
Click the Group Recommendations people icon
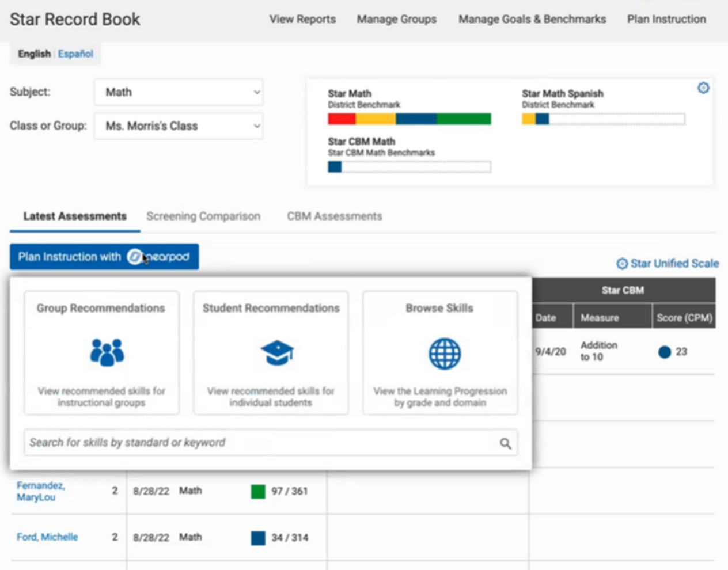(107, 352)
